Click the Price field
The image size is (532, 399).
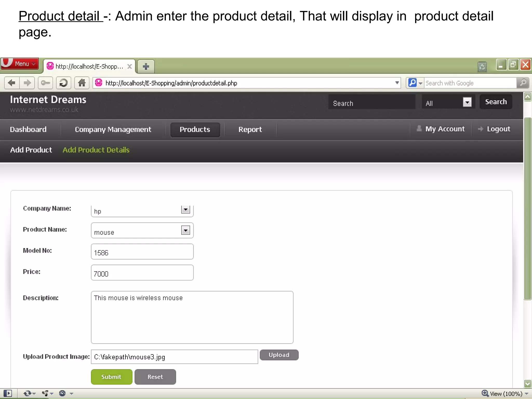[x=142, y=272]
